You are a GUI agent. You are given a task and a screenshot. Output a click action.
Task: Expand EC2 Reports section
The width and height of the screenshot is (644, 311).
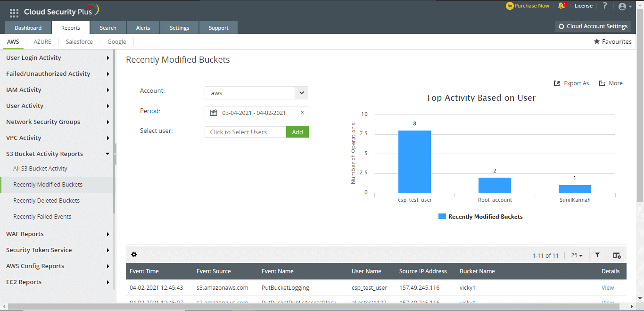click(57, 282)
